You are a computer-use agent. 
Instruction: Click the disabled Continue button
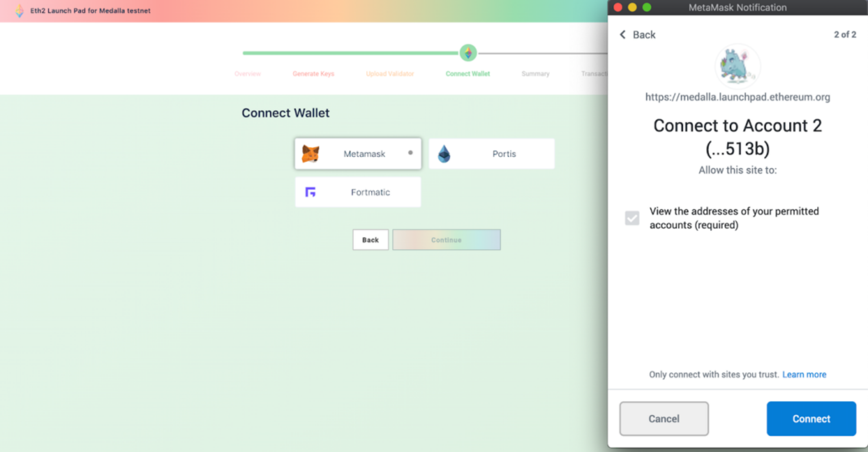[x=446, y=240]
